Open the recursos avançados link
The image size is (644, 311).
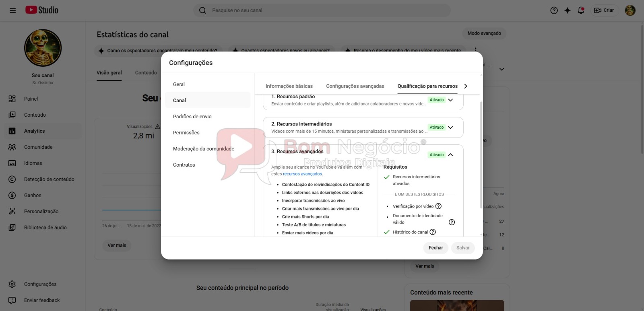point(302,174)
